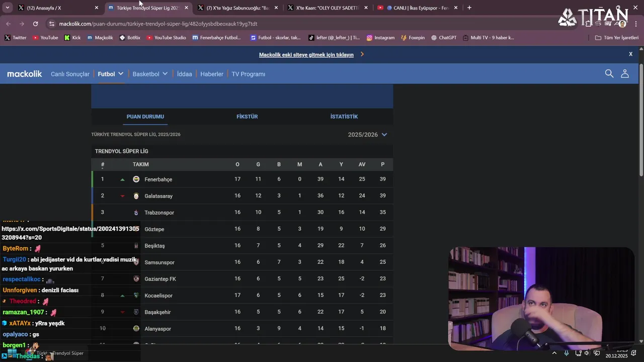Open a new browser tab with the plus icon

(469, 8)
